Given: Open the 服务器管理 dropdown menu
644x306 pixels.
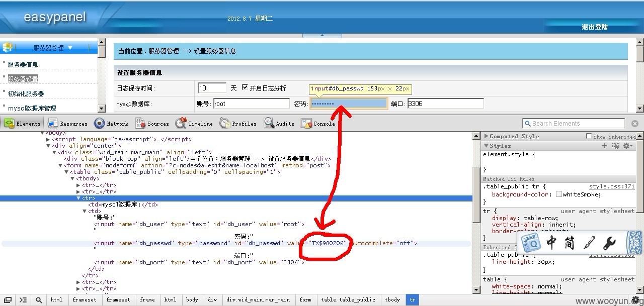Looking at the screenshot, I should tap(70, 48).
